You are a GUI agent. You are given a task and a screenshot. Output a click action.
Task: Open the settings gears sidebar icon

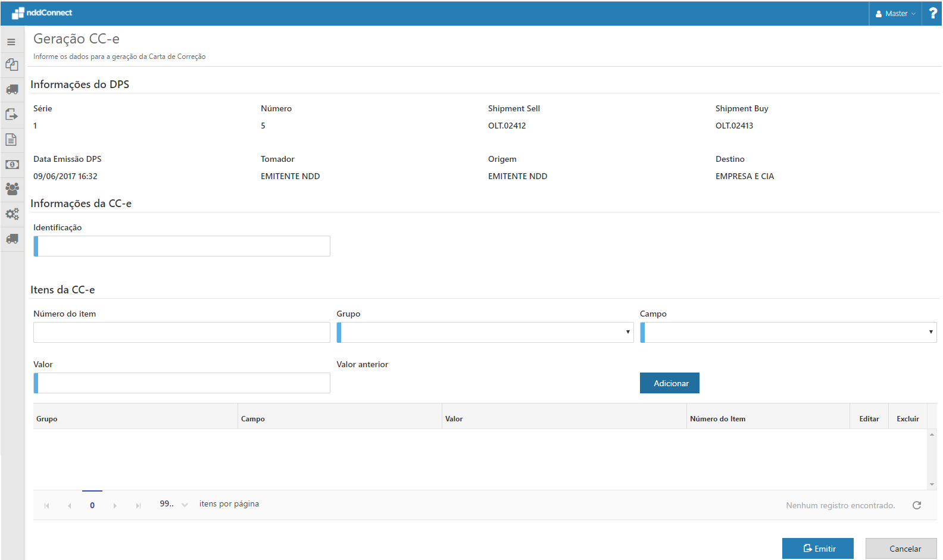coord(11,214)
